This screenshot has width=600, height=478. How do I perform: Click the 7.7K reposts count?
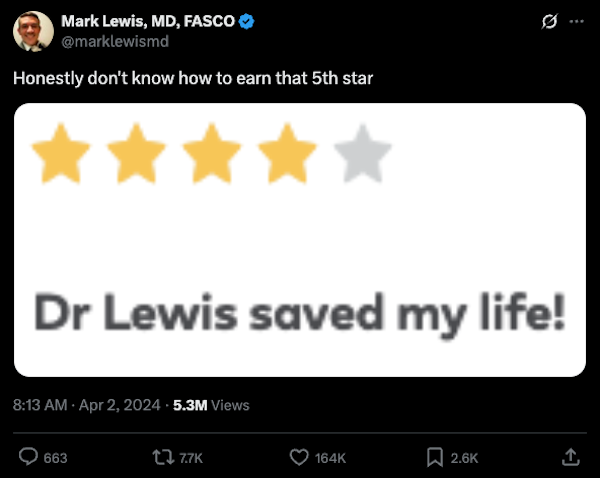190,458
